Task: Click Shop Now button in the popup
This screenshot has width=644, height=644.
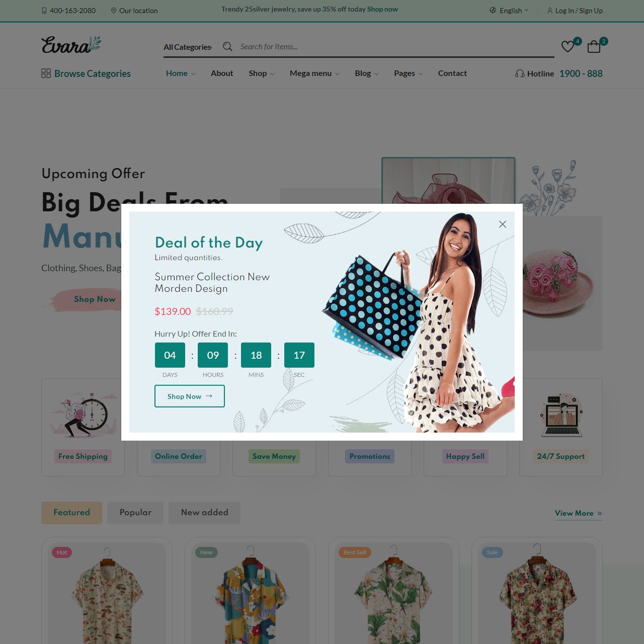Action: (190, 396)
